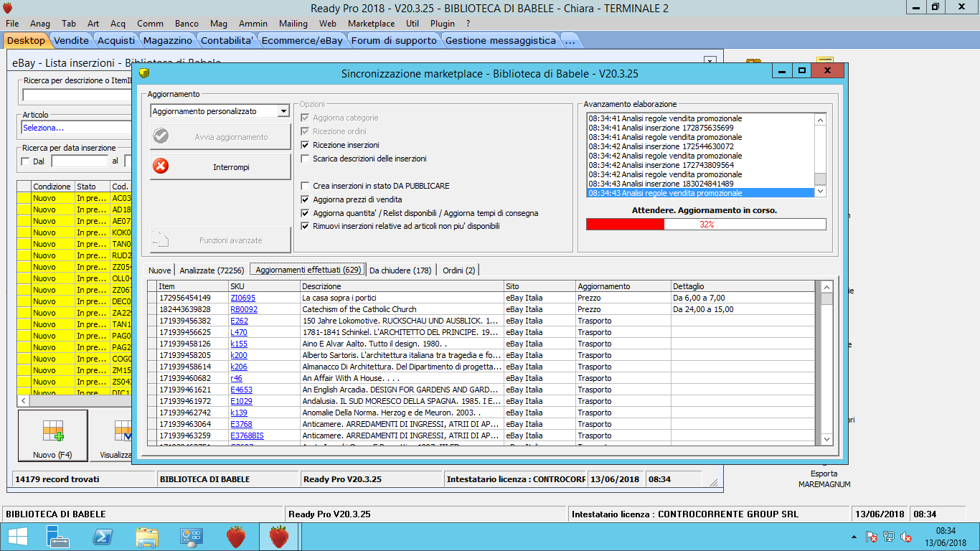This screenshot has width=980, height=551.
Task: Tick the Dal date filter checkbox
Action: (x=27, y=161)
